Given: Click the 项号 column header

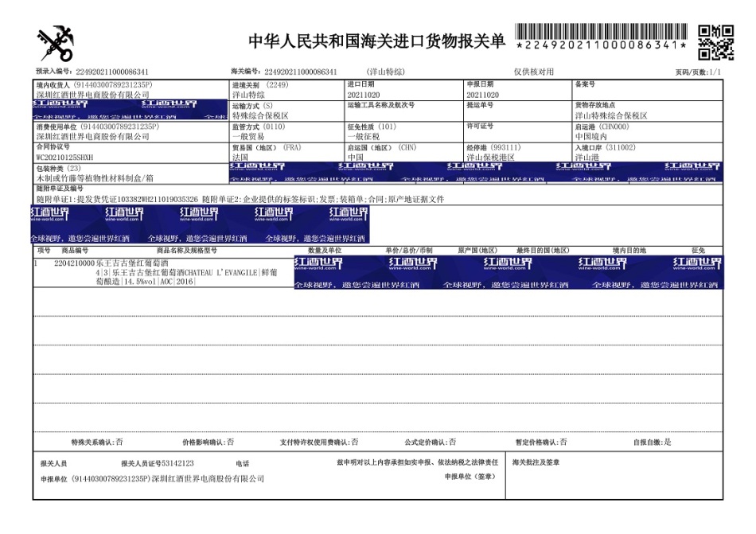Looking at the screenshot, I should pos(44,251).
